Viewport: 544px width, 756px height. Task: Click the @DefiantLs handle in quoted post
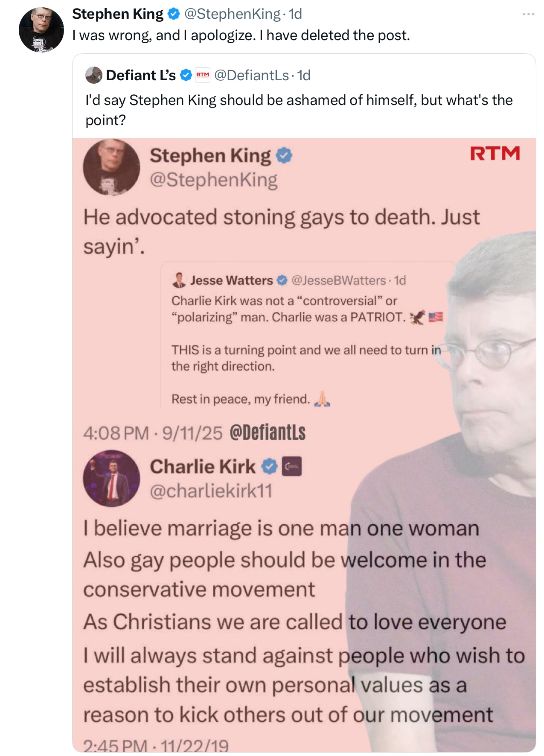coord(252,75)
